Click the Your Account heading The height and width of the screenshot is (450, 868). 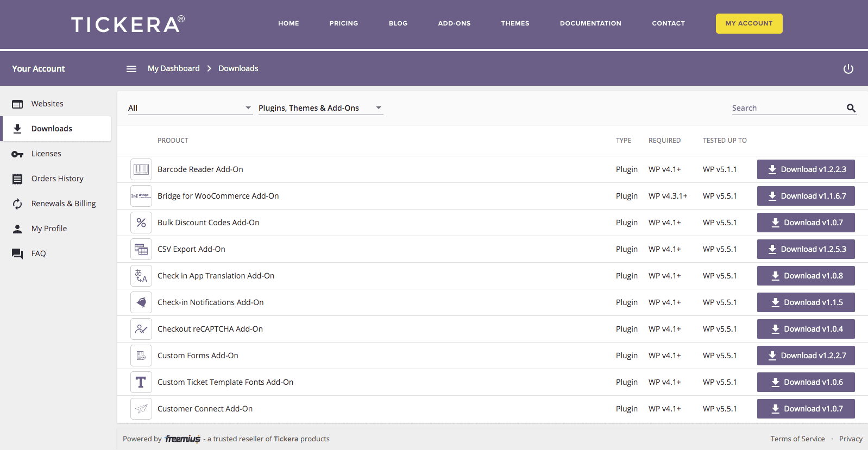click(39, 69)
